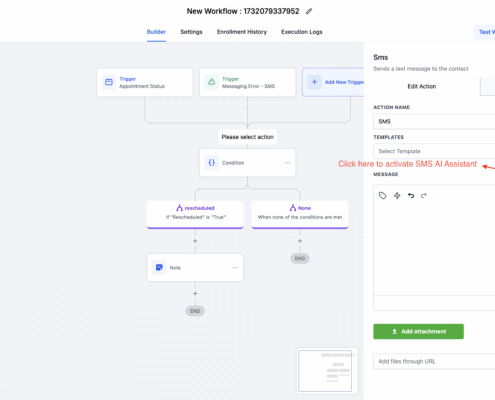Click the lightning bolt trigger links icon
Screen dimensions: 495x400
pos(397,196)
